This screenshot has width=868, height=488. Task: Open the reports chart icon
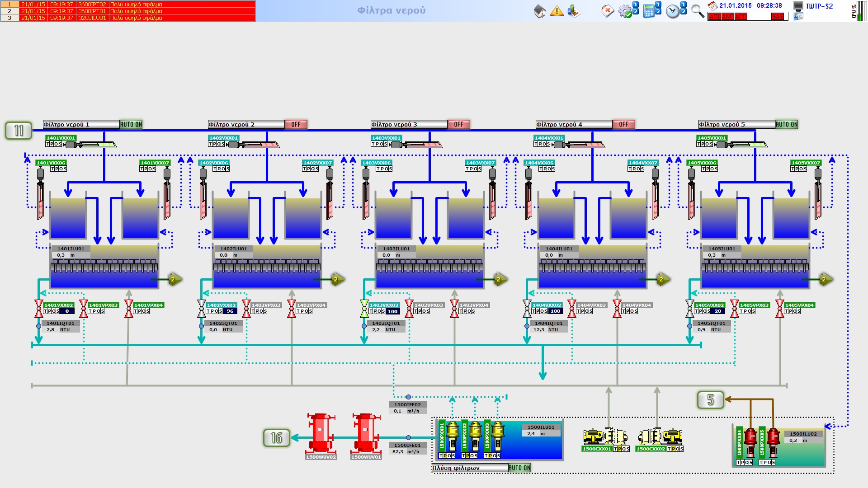tap(574, 11)
